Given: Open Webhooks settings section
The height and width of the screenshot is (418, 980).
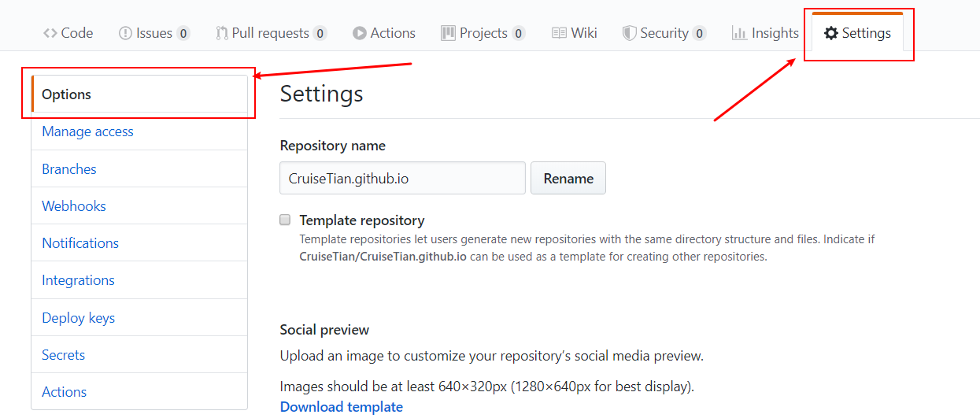Looking at the screenshot, I should 74,206.
